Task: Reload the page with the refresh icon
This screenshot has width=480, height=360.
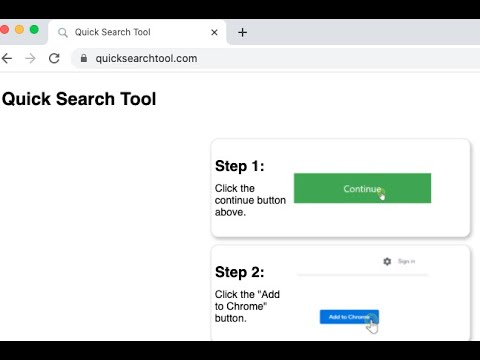Action: 54,58
